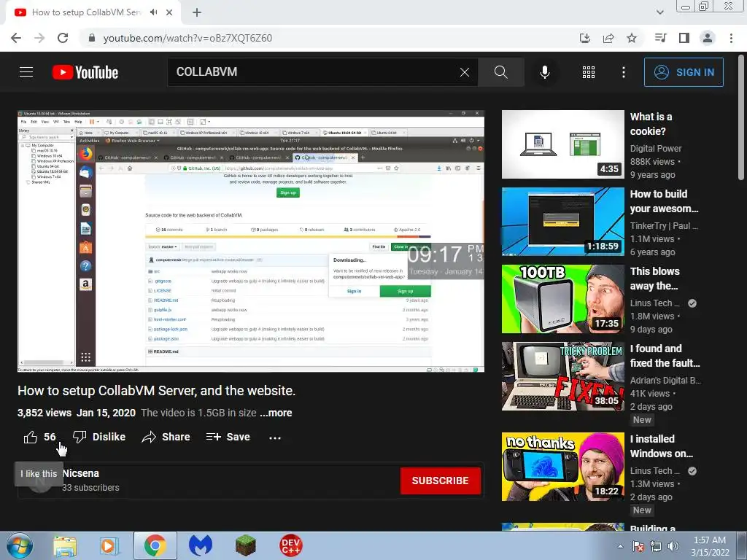This screenshot has width=747, height=560.
Task: Click the SIGN IN button
Action: 684,72
